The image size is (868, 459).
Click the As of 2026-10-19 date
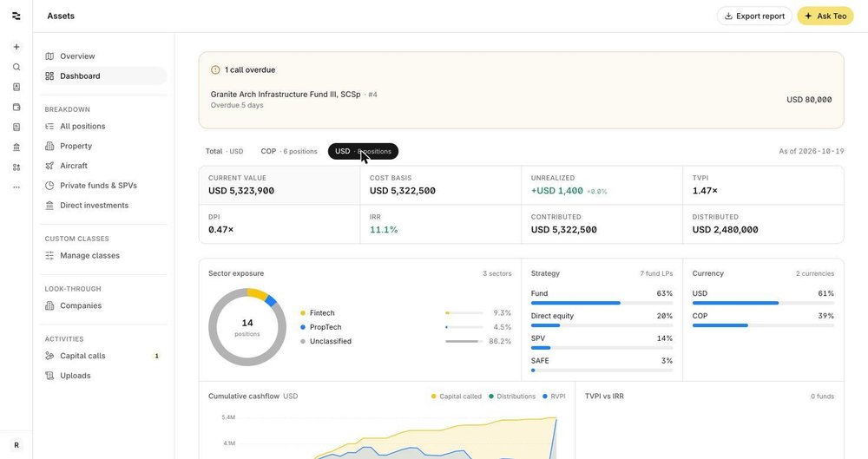811,151
